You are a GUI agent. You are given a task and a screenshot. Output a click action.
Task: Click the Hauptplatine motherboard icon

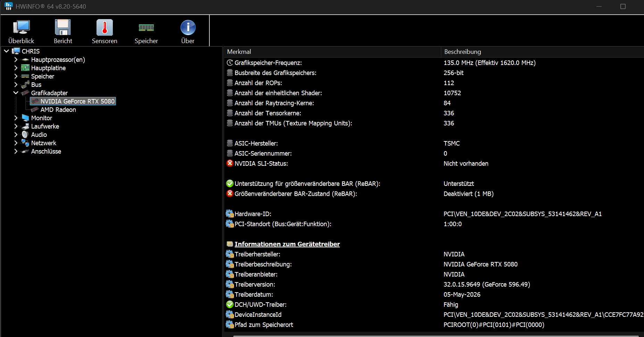25,68
